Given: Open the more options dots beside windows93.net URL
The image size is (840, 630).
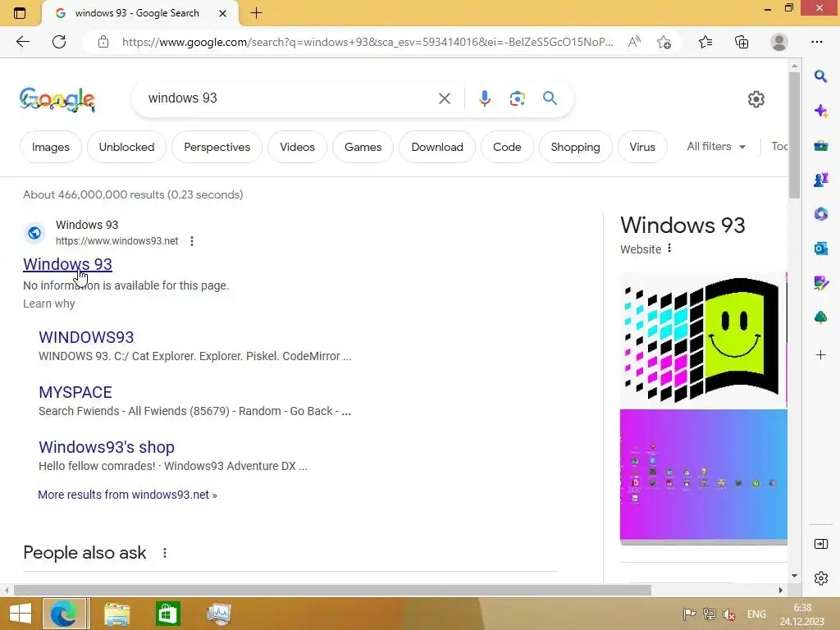Looking at the screenshot, I should click(192, 241).
